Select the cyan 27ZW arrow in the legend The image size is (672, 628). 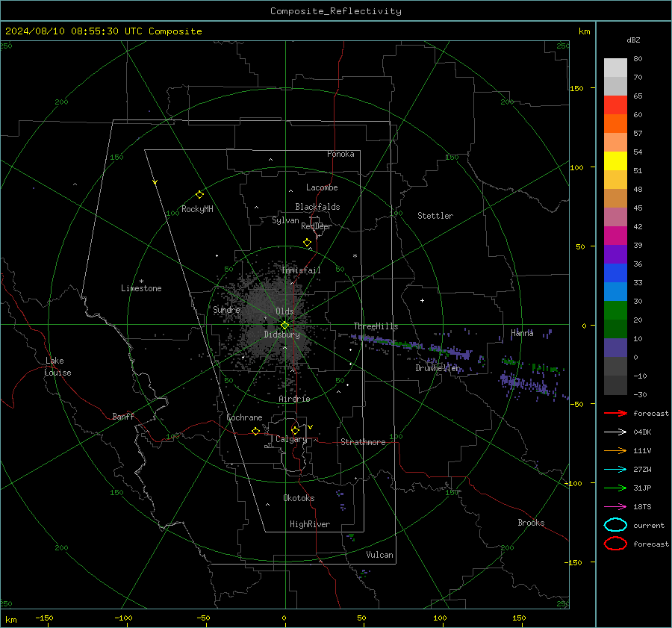pos(615,470)
